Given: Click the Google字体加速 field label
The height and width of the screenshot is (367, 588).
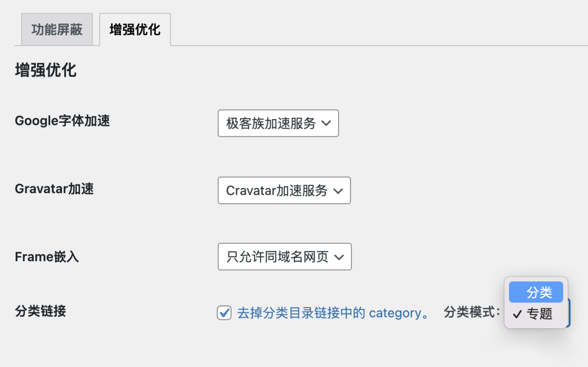Looking at the screenshot, I should point(62,121).
